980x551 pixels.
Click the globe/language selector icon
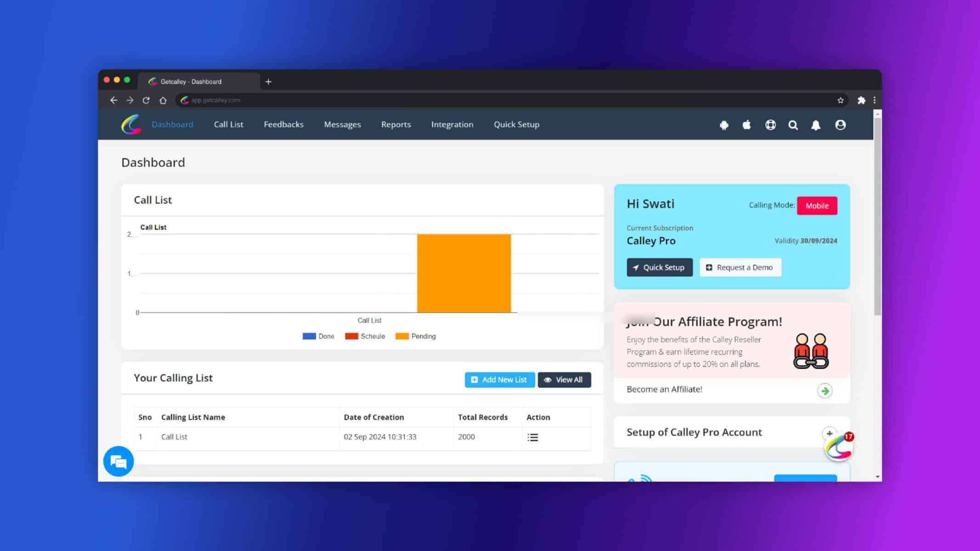[x=770, y=124]
